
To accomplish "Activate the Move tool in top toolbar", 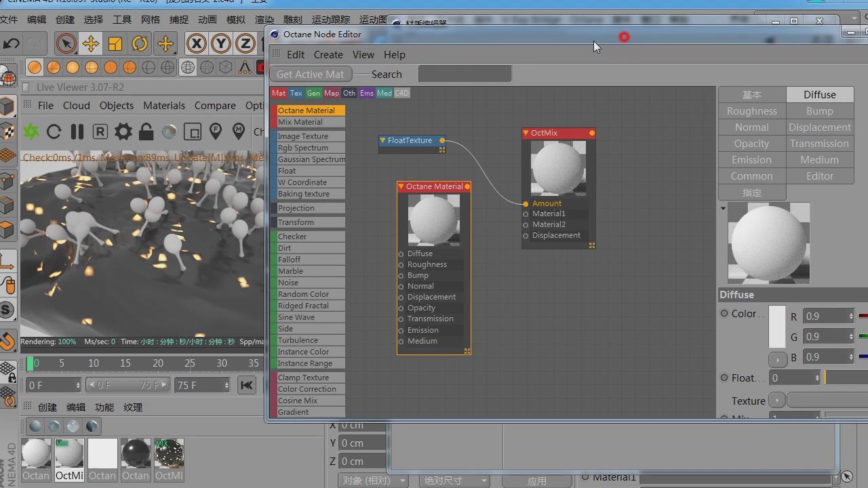I will pyautogui.click(x=90, y=44).
